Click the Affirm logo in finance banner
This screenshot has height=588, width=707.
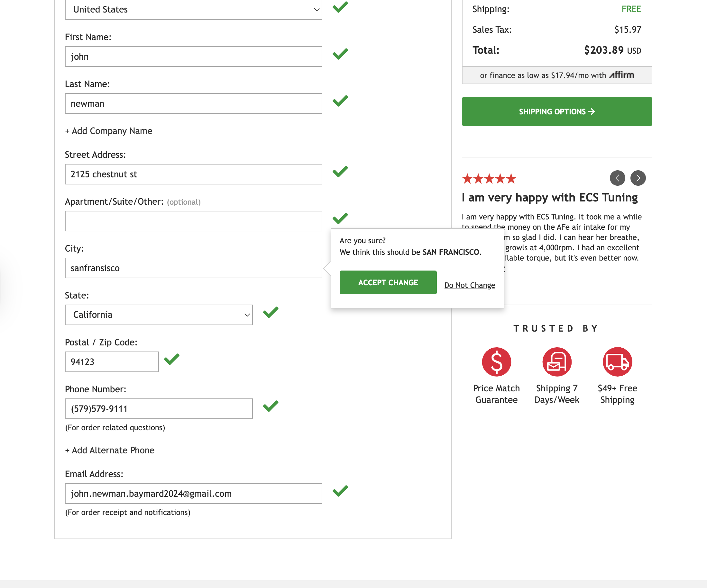[621, 75]
